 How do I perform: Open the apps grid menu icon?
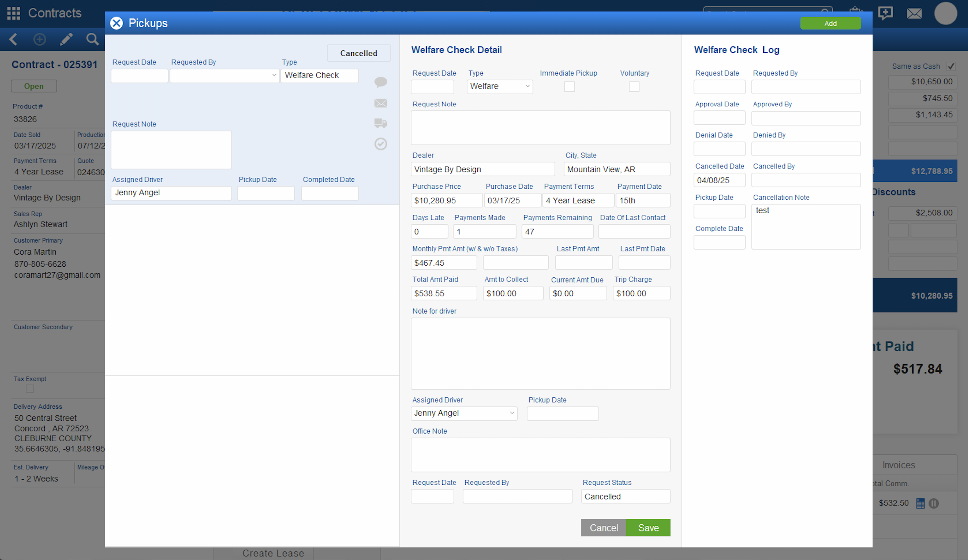coord(14,13)
